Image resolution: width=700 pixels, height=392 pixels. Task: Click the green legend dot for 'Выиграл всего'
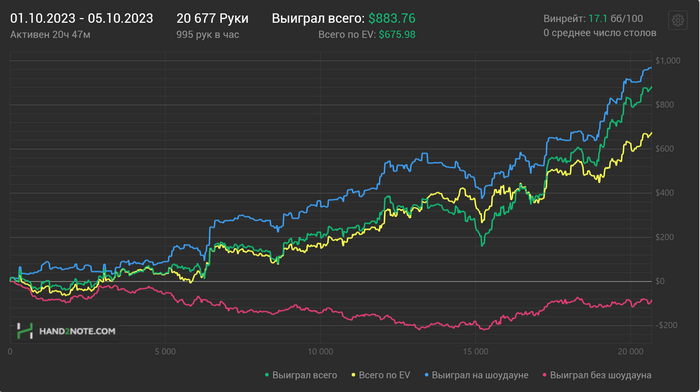pyautogui.click(x=267, y=375)
